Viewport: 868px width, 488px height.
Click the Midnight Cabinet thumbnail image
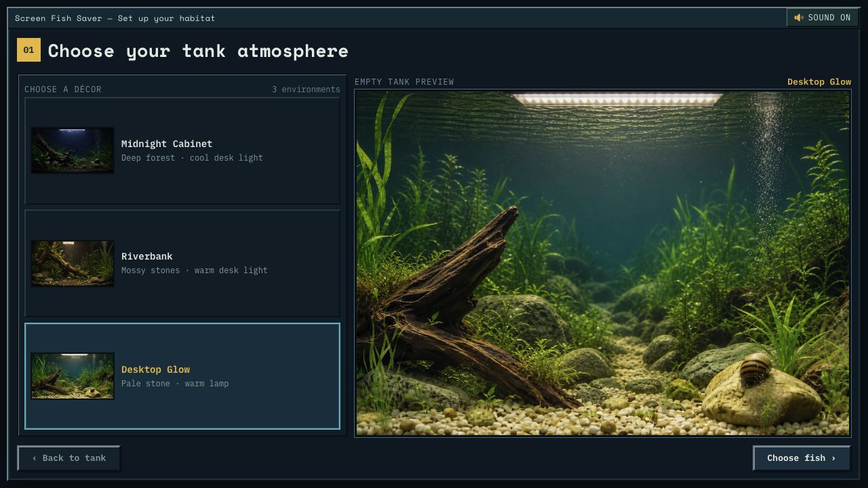pos(73,150)
